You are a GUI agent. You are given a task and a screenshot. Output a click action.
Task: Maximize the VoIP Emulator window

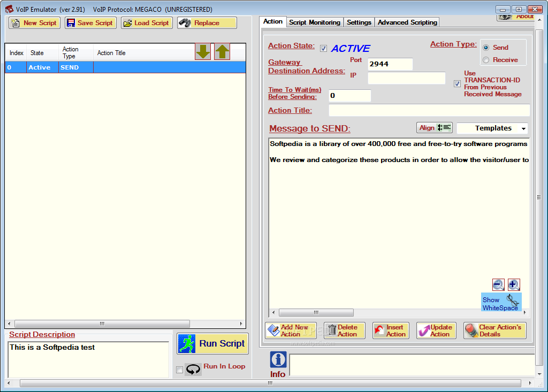[519, 10]
